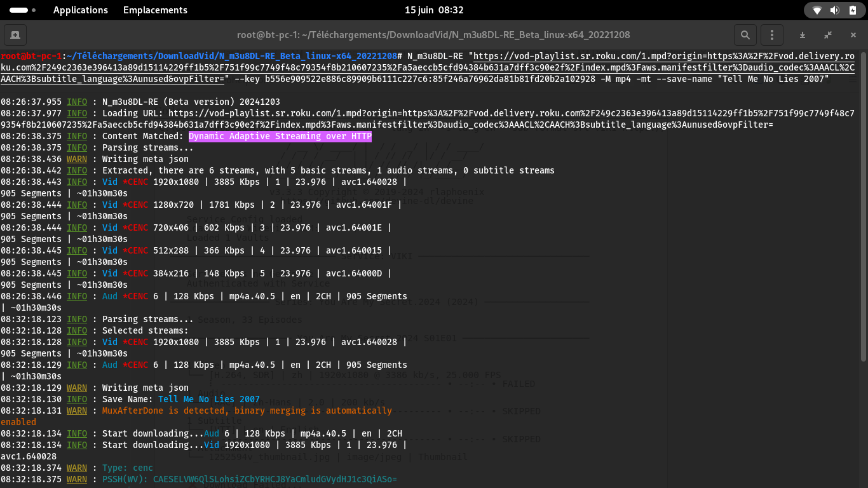Open the Applications menu
Image resolution: width=868 pixels, height=488 pixels.
tap(81, 10)
